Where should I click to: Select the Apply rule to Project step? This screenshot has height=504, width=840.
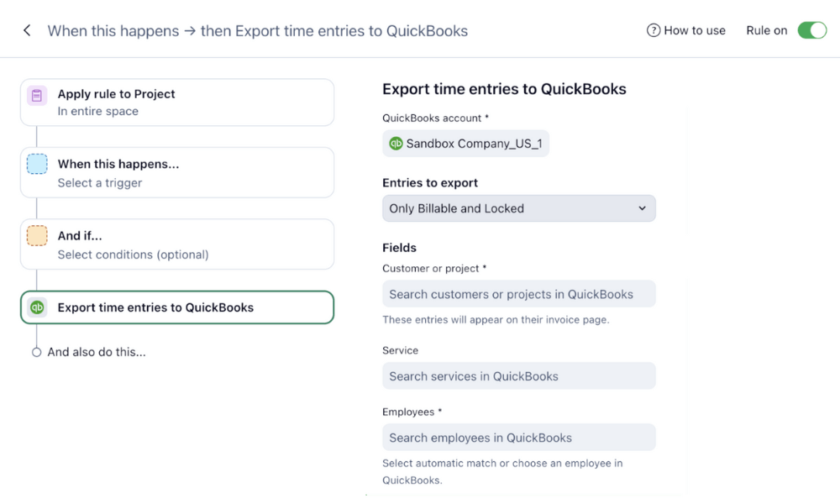click(176, 102)
